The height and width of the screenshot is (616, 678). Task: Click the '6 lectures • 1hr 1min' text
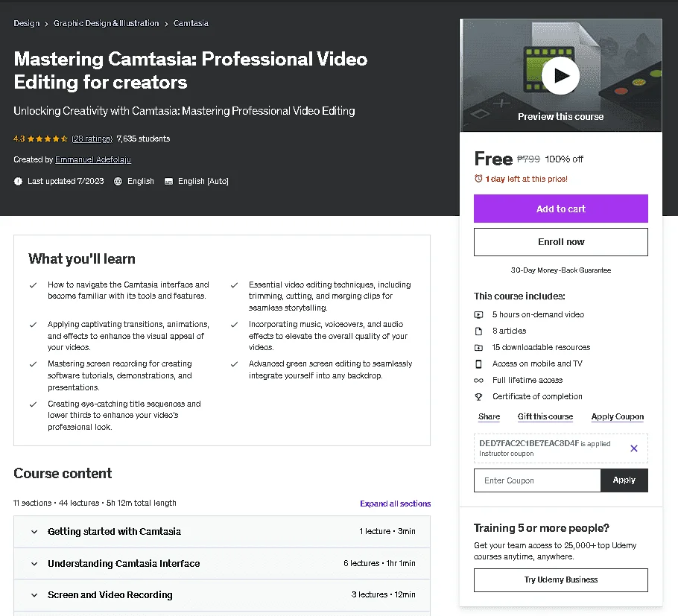(379, 563)
